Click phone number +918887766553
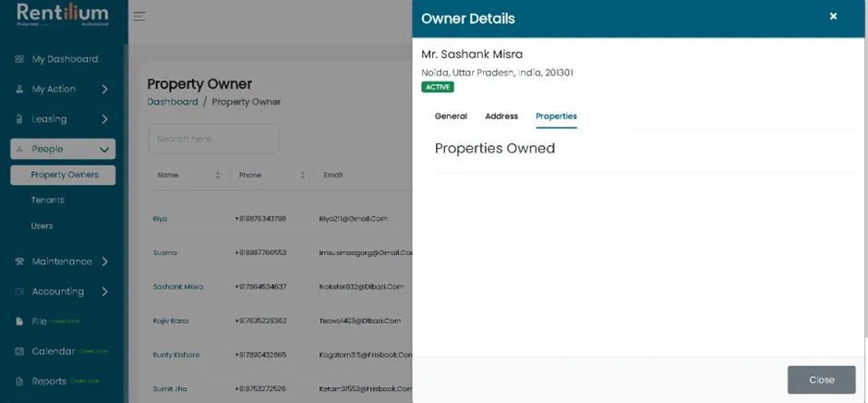Viewport: 868px width, 403px height. (260, 252)
